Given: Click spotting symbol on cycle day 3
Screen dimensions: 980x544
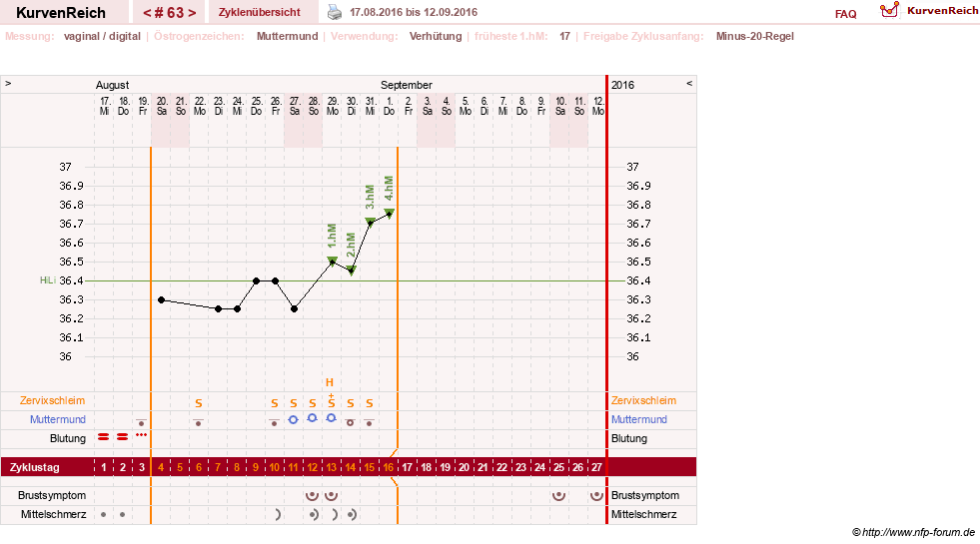Looking at the screenshot, I should 141,434.
